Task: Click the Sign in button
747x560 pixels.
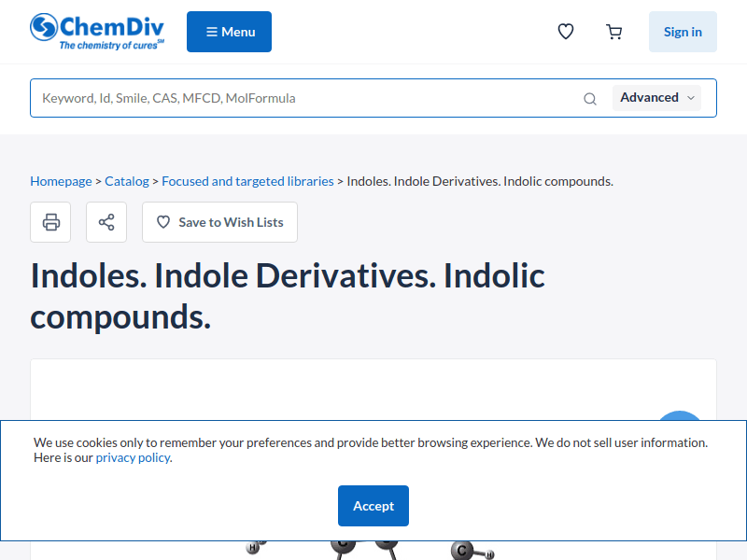Action: tap(683, 32)
